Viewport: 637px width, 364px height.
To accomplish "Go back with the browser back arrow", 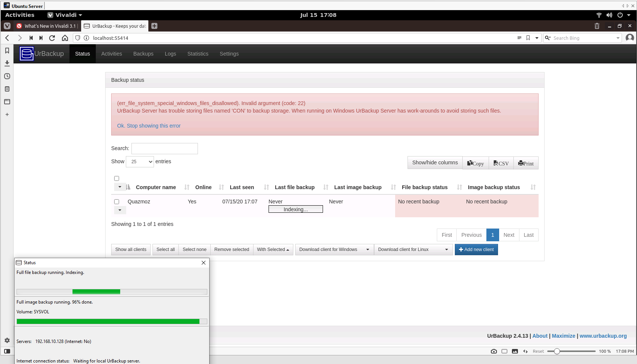I will [x=7, y=38].
